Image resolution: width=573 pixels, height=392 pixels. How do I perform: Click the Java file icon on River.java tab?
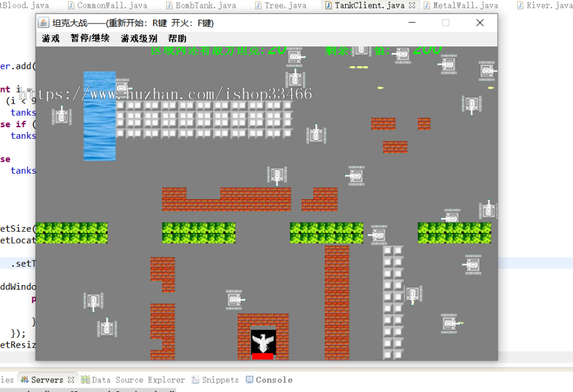click(520, 6)
